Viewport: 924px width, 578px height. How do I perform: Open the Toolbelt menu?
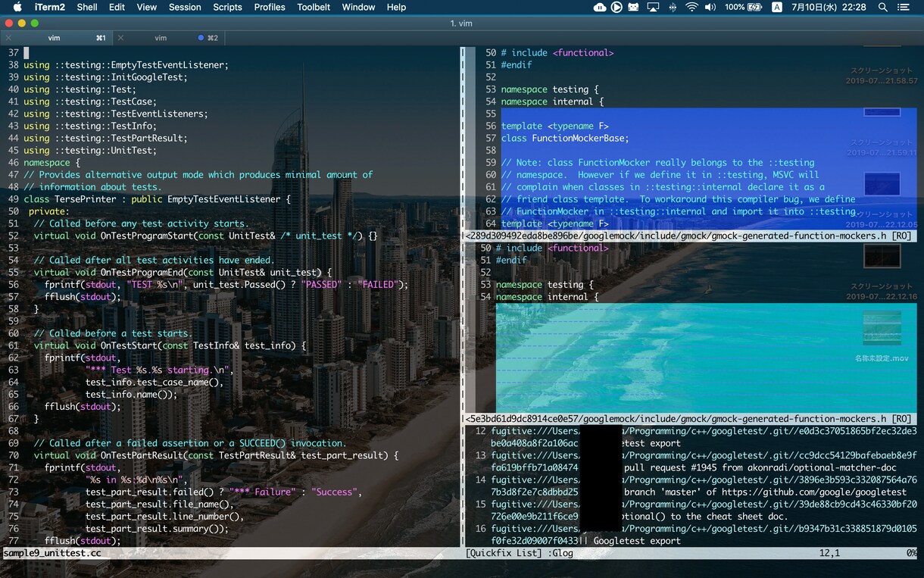click(x=314, y=7)
